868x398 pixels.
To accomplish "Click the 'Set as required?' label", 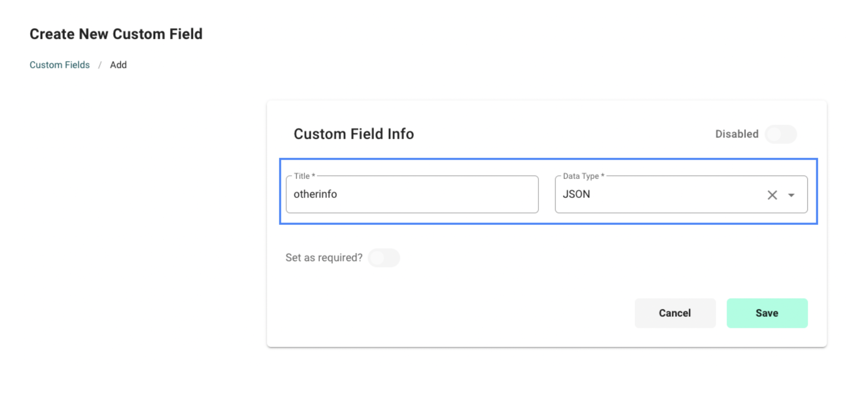I will 324,258.
